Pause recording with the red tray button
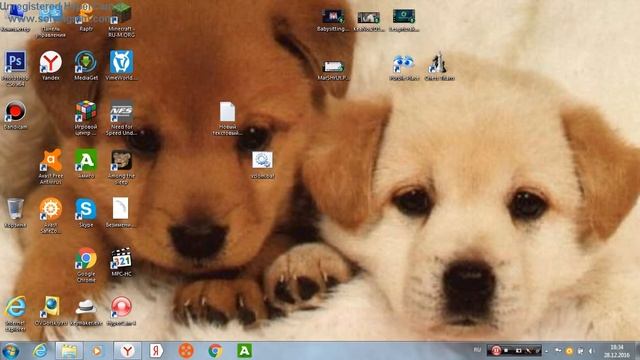Screen dimensions: 640x360 pyautogui.click(x=496, y=351)
